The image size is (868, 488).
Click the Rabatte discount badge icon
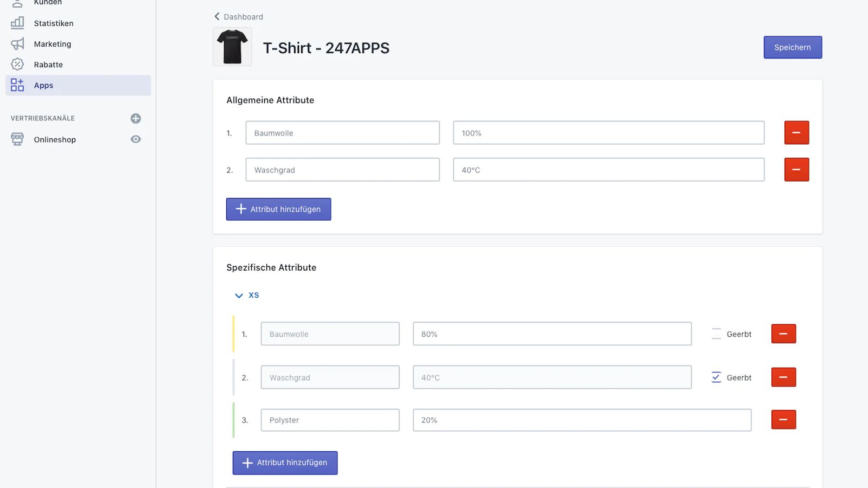17,64
